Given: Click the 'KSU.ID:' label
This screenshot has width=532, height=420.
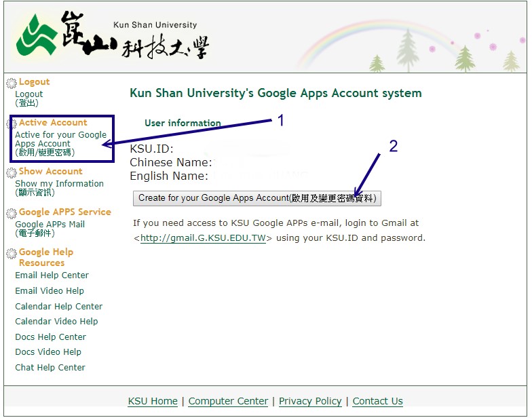Looking at the screenshot, I should (152, 149).
